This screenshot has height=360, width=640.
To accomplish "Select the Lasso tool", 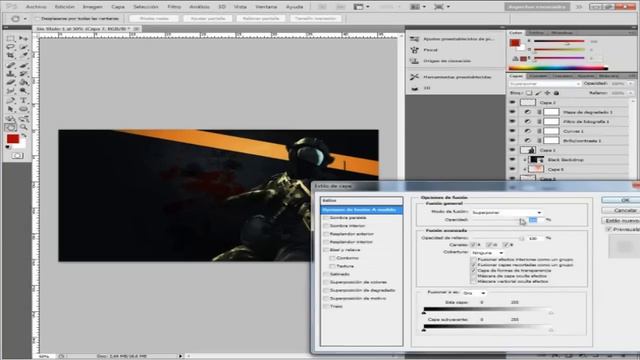I will 11,47.
